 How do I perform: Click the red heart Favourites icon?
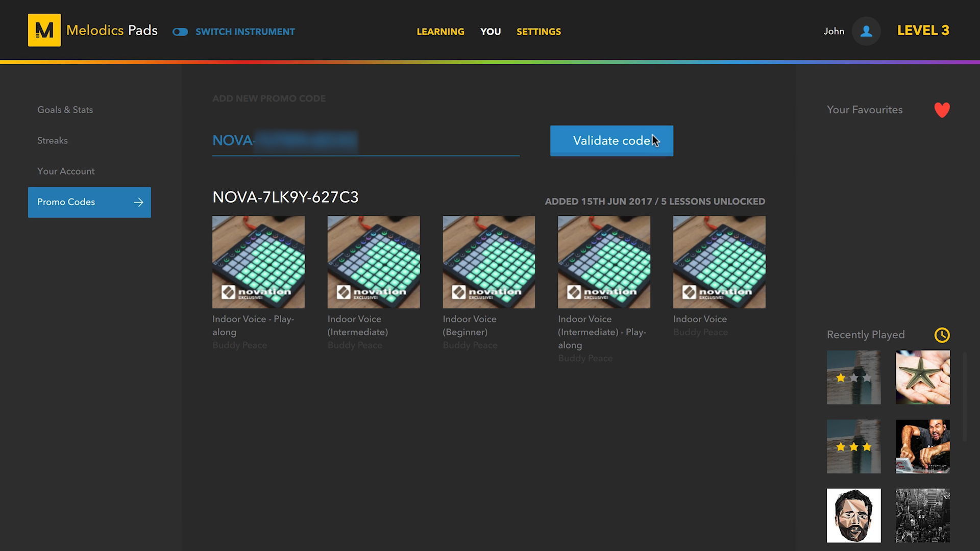point(942,110)
